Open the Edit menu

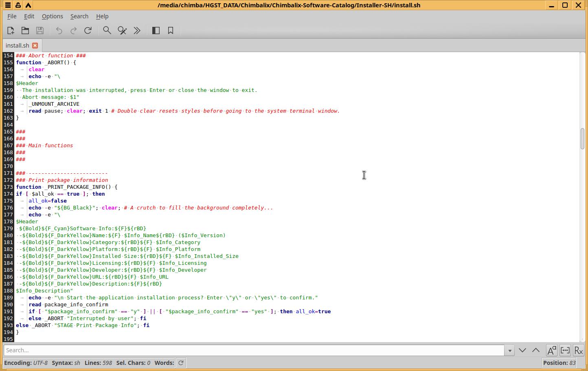click(29, 16)
